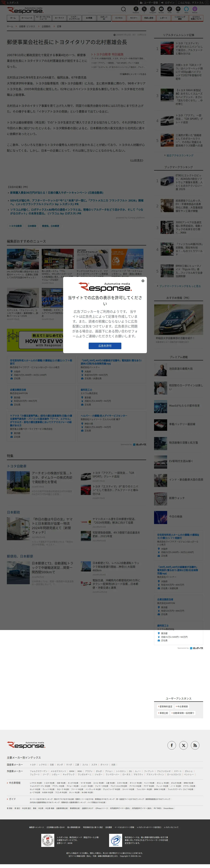Open the 新車購入資金30万円 campaign link
Viewport: 210px width, 868px height.
click(x=57, y=193)
